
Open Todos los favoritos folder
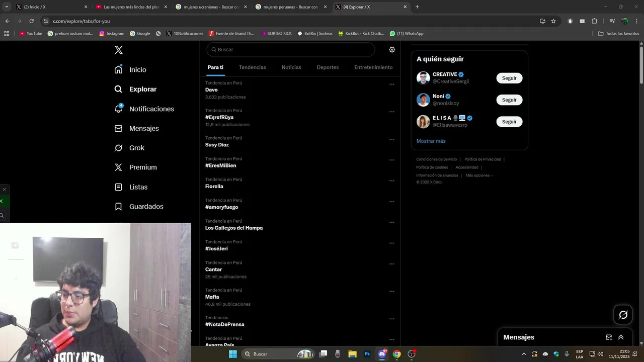pos(619,34)
